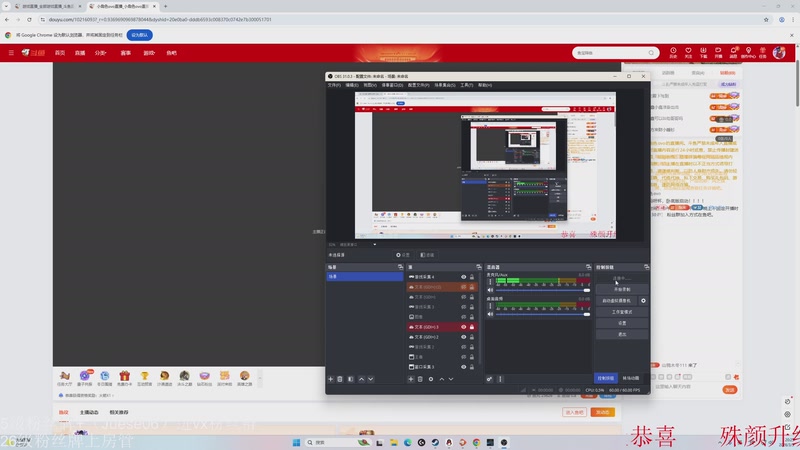
Task: Pop out the Scenes dock icon
Action: [x=400, y=267]
